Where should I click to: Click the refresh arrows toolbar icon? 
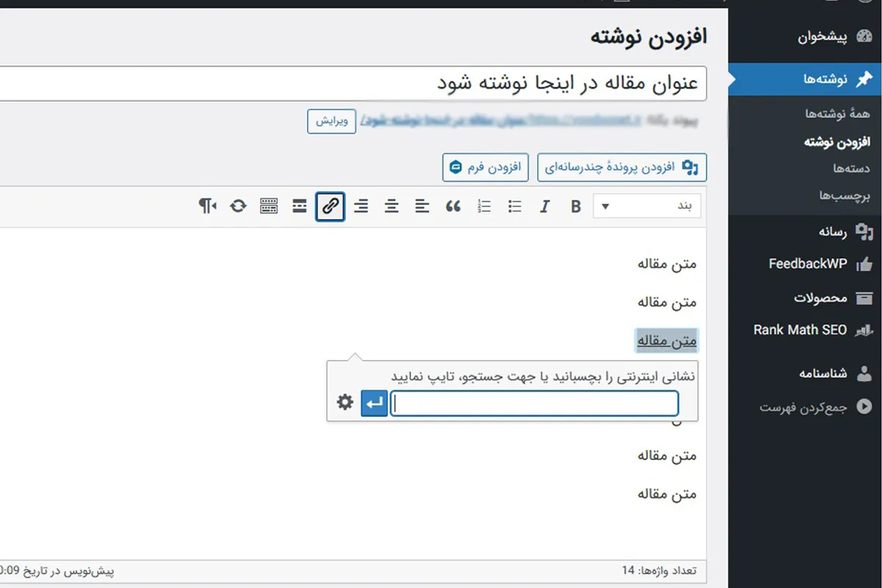point(238,207)
